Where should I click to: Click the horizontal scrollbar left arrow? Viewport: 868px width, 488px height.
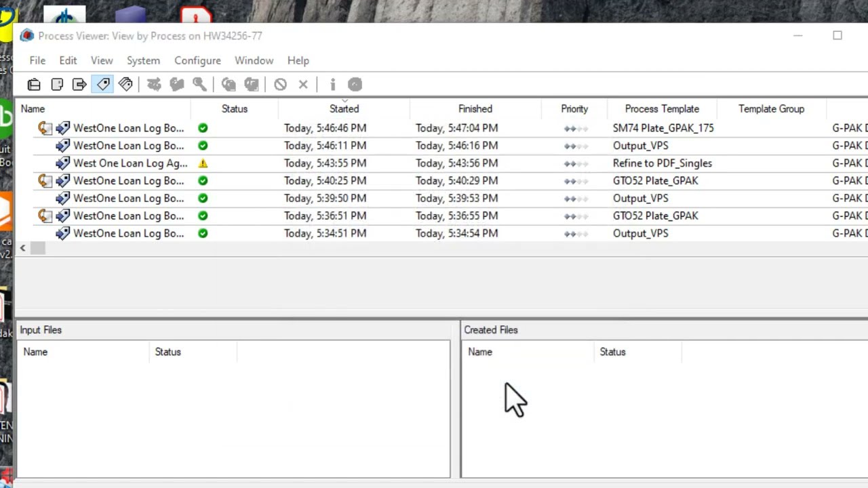(x=22, y=248)
